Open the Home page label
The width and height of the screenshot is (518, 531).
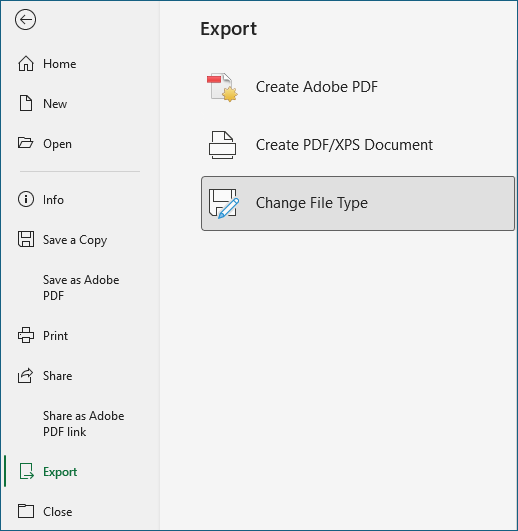click(60, 64)
